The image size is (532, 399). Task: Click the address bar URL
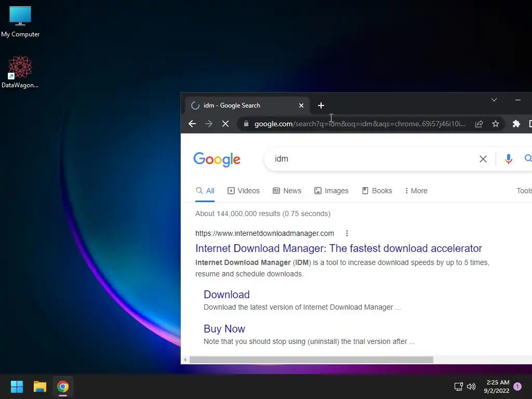[360, 124]
